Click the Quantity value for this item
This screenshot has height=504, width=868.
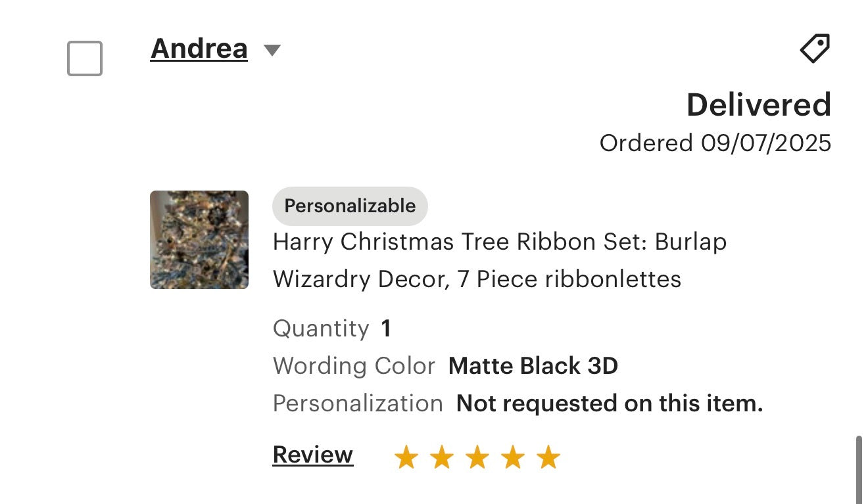385,328
